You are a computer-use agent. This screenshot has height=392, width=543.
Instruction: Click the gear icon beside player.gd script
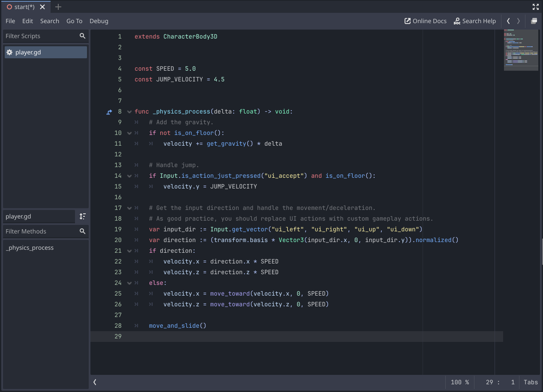(x=9, y=52)
